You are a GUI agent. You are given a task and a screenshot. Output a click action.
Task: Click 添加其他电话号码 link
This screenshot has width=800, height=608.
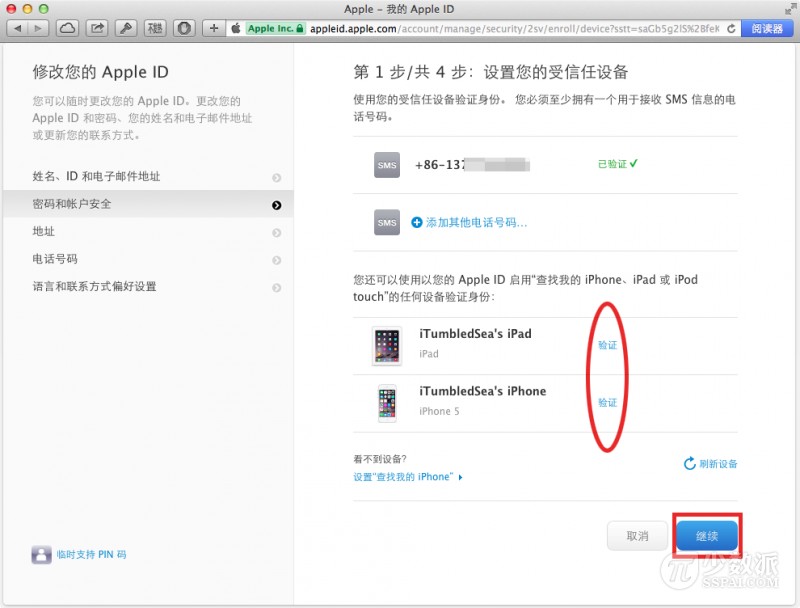pos(477,222)
